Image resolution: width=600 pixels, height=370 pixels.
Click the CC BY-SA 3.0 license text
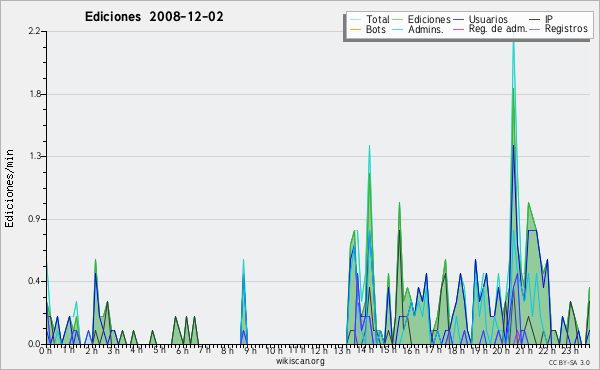point(569,362)
